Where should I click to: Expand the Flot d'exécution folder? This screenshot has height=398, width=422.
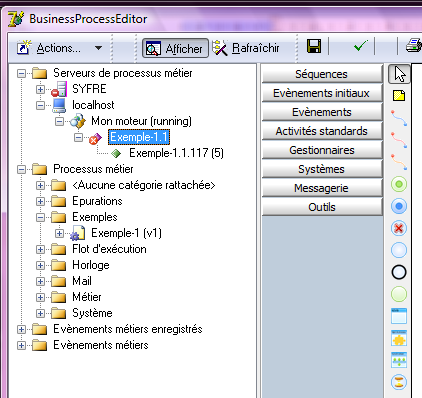(x=40, y=249)
